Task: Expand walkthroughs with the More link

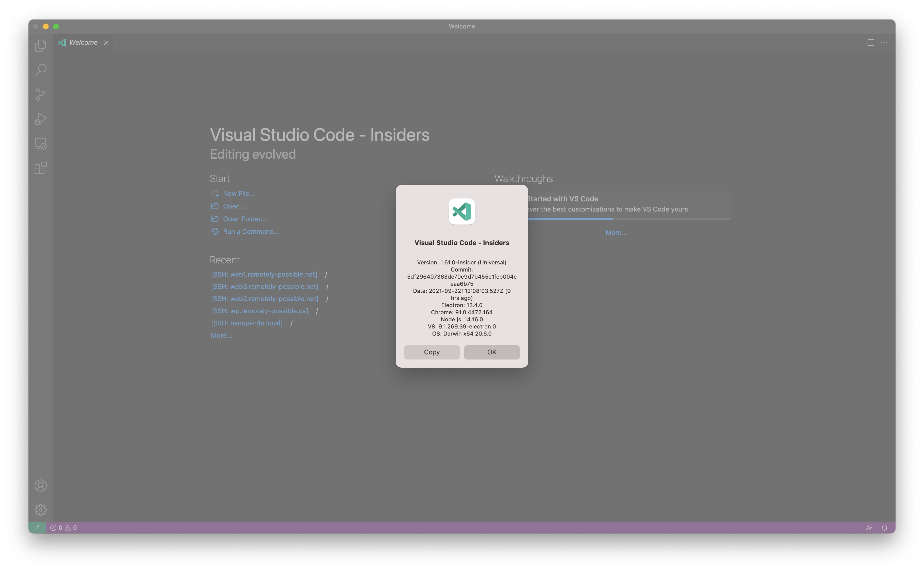Action: tap(616, 232)
